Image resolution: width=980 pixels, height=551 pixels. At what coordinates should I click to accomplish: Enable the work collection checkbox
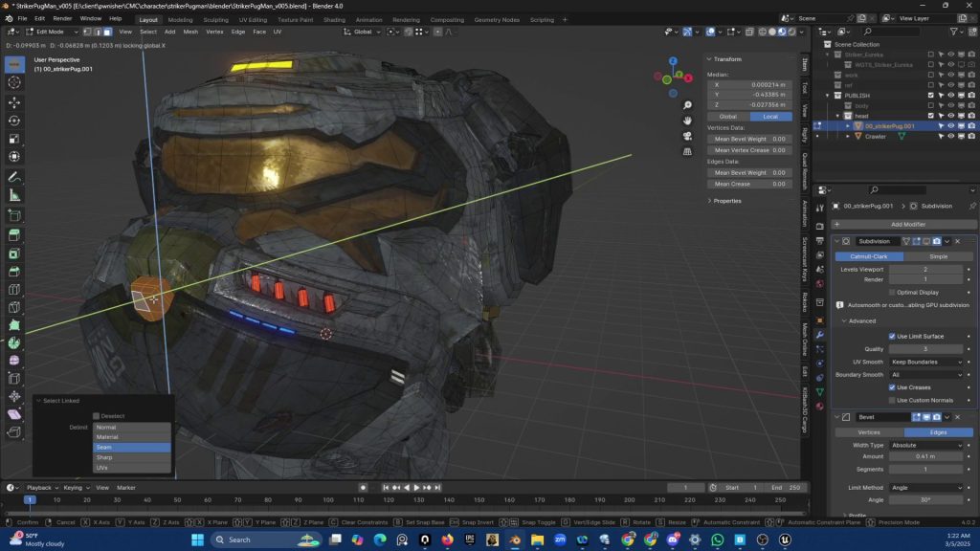(x=930, y=75)
